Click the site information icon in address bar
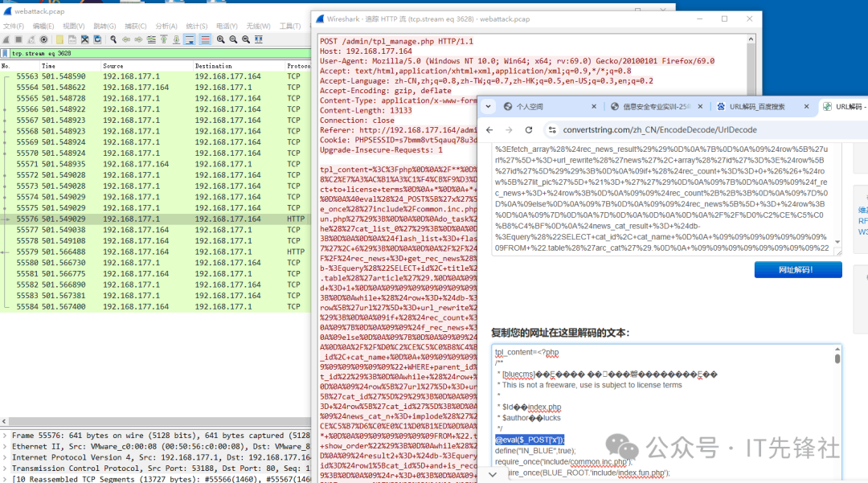868x483 pixels. (x=552, y=129)
